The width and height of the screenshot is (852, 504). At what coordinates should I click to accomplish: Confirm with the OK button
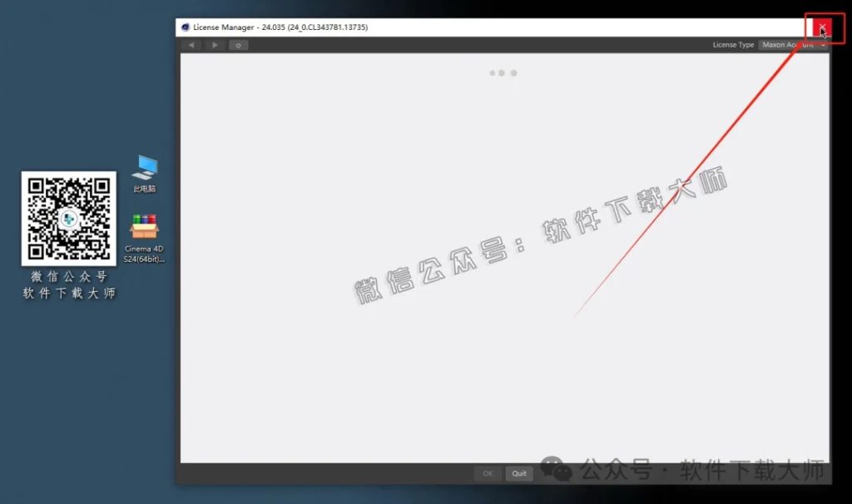click(x=488, y=472)
